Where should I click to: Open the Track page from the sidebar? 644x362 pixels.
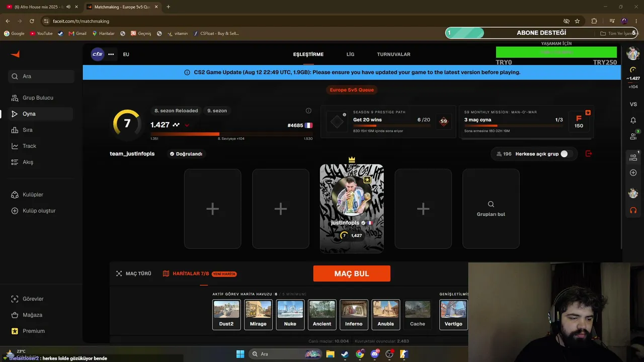coord(41,146)
